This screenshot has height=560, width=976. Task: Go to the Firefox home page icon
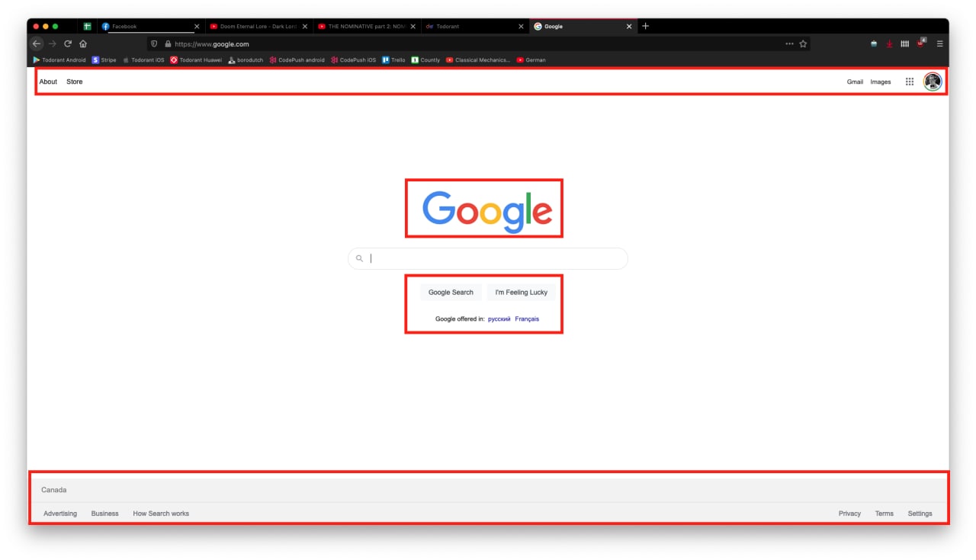pyautogui.click(x=83, y=43)
